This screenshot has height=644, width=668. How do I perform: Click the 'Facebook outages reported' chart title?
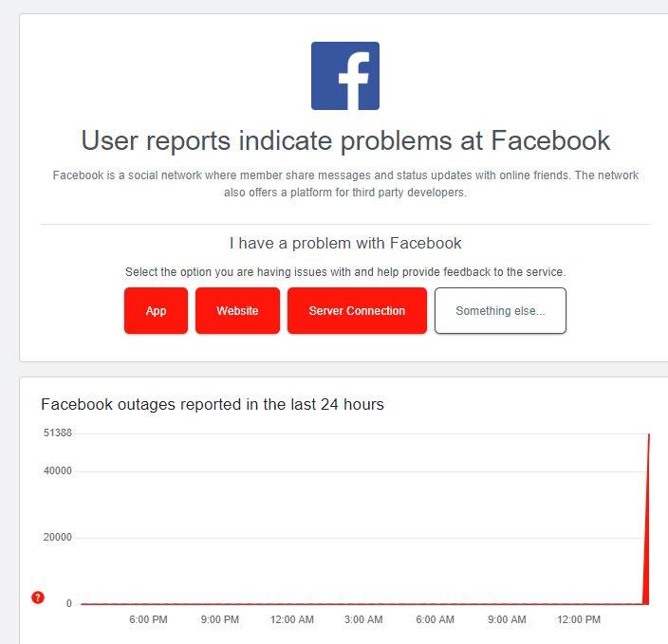213,404
